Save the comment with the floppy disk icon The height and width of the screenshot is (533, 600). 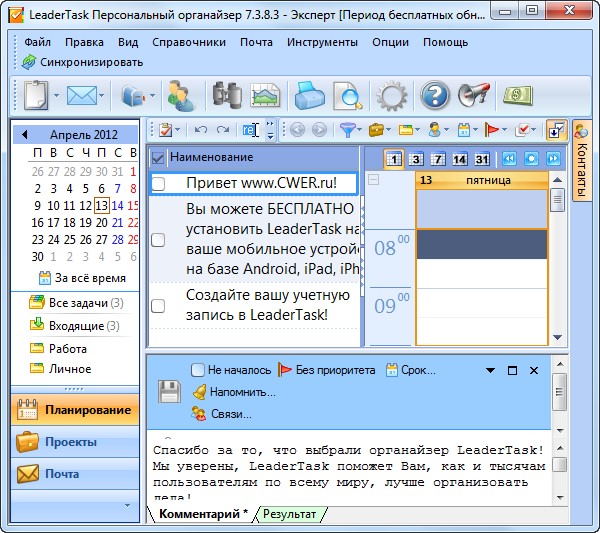click(x=170, y=391)
